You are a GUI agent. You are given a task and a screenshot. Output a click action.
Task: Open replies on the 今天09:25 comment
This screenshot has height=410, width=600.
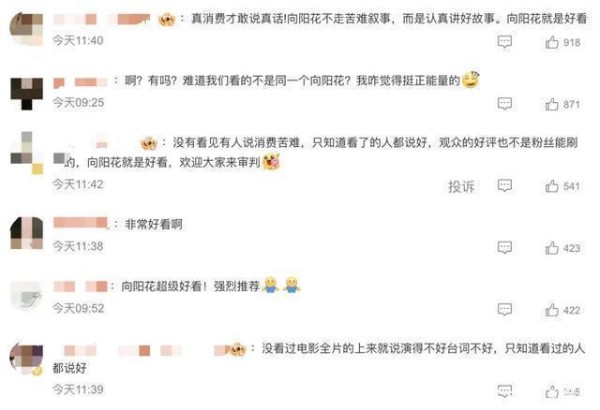(x=504, y=104)
